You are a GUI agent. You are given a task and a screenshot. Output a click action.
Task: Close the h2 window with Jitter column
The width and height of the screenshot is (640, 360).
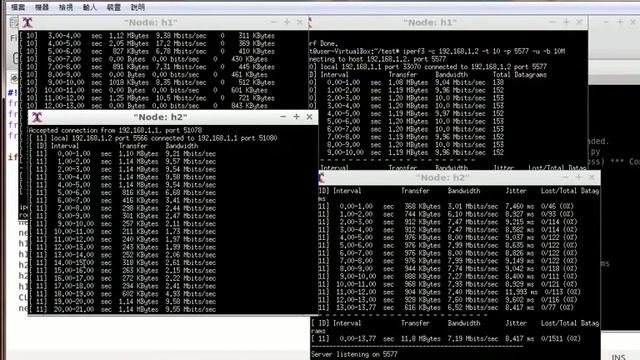tap(592, 177)
